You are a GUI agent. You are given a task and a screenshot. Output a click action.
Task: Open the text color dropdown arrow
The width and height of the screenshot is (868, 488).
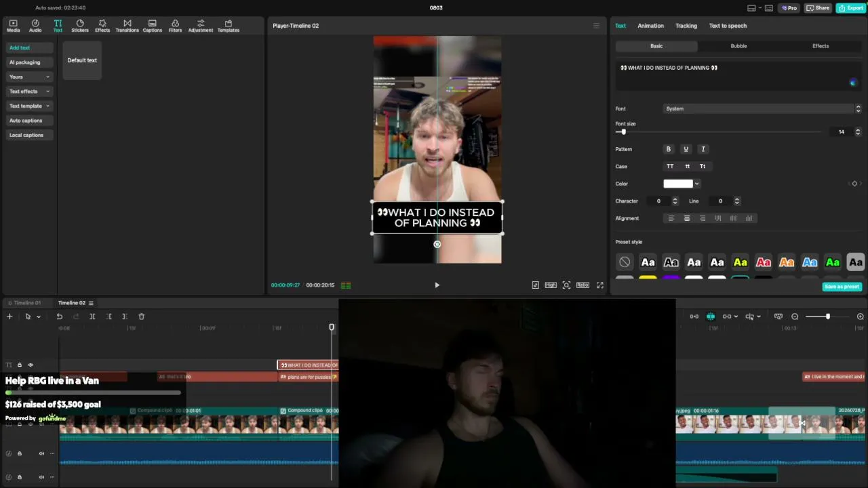click(x=696, y=184)
